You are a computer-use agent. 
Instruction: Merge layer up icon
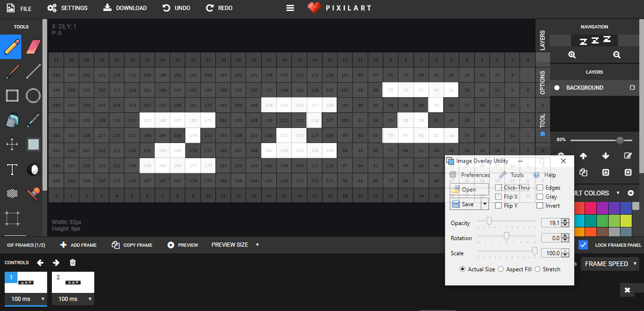606,173
